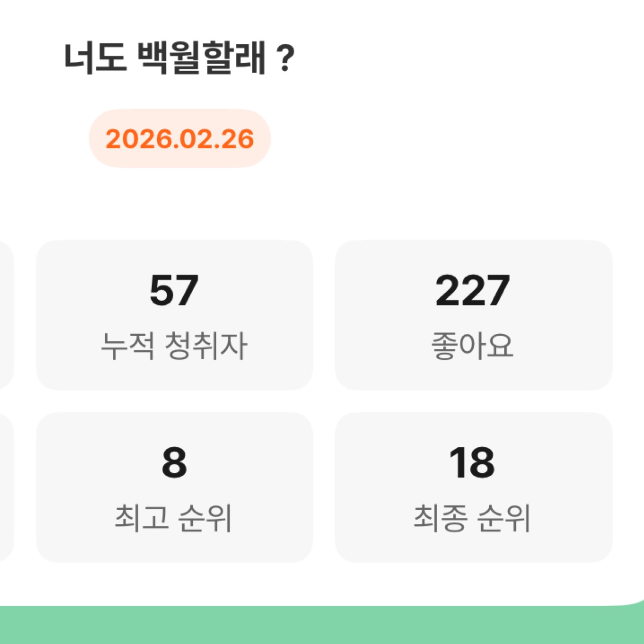Open the 누적 청취자 stat card

click(x=174, y=315)
